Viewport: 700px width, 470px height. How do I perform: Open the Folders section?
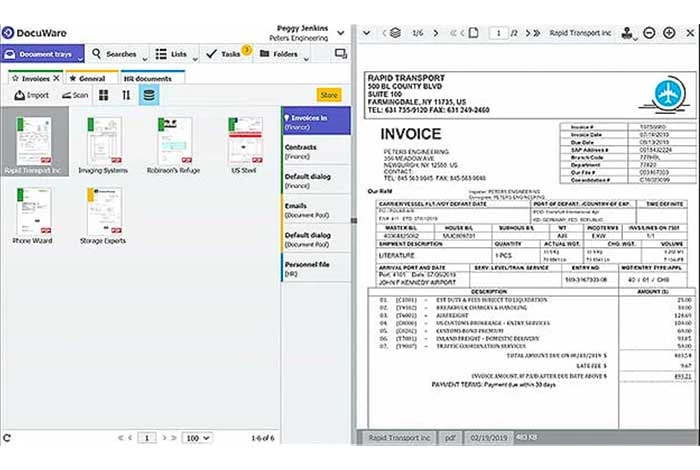click(279, 54)
